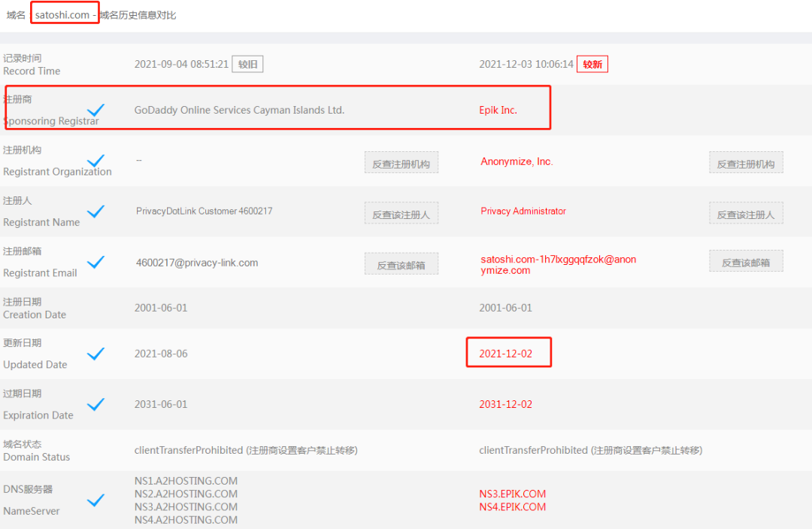Click NS3.EPIK.COM name server entry

click(x=513, y=494)
